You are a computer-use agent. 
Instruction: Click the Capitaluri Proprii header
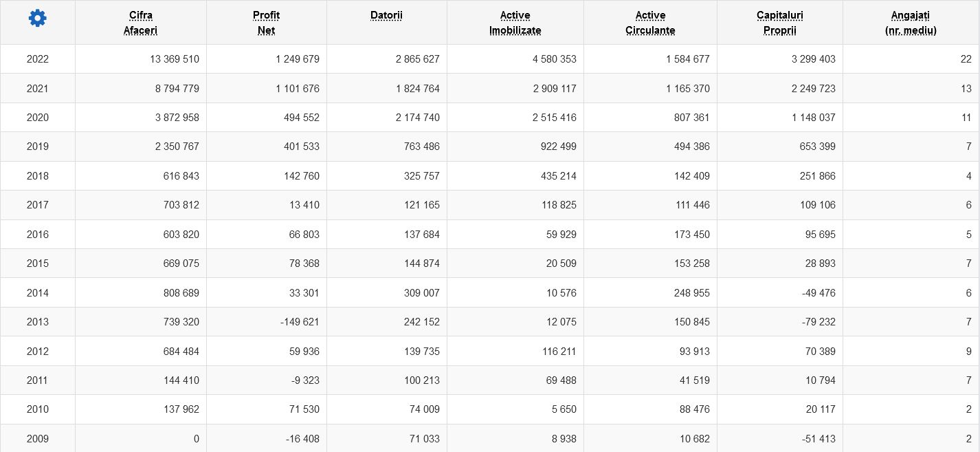(779, 23)
